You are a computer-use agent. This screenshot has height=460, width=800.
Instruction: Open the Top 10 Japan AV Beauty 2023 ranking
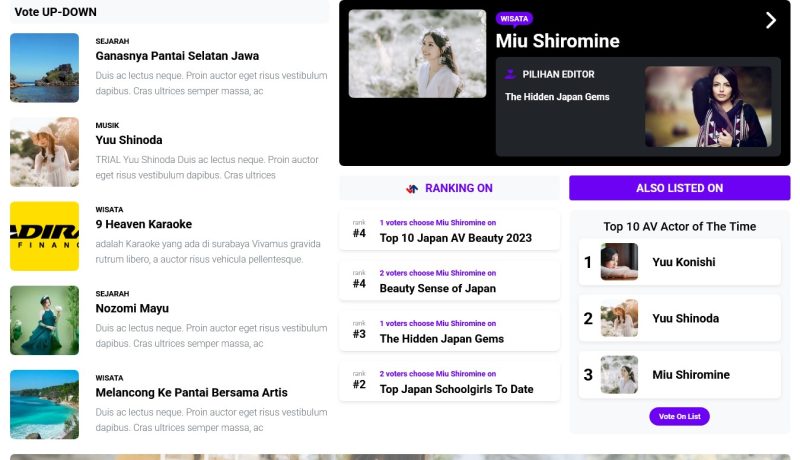coord(455,238)
